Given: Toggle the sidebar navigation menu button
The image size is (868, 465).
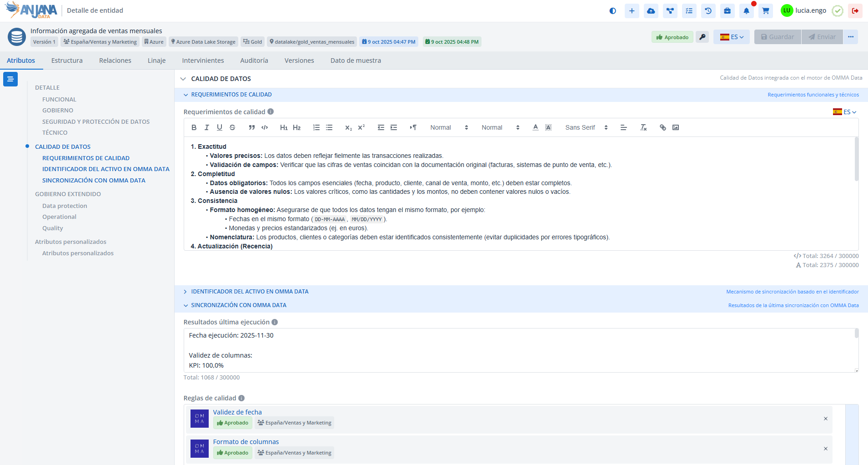Looking at the screenshot, I should pyautogui.click(x=10, y=79).
